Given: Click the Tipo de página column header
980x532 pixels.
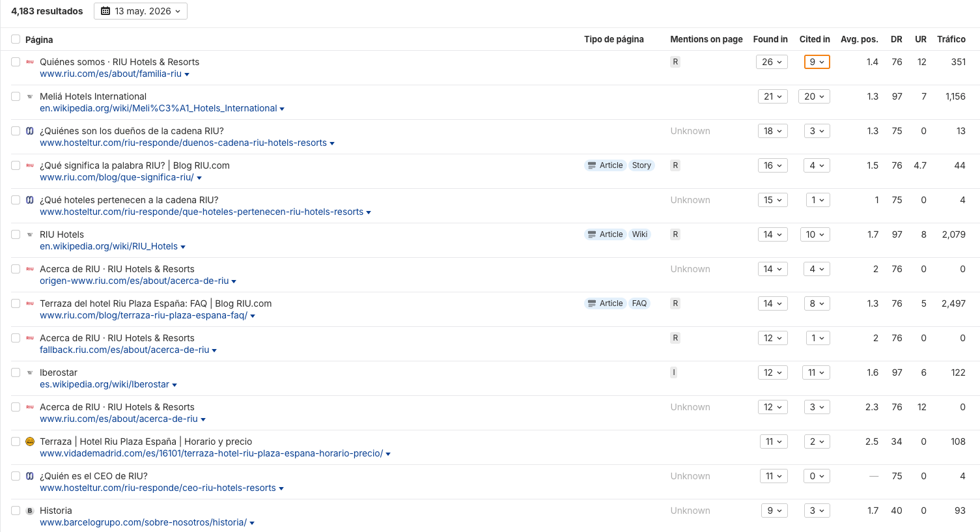Looking at the screenshot, I should pyautogui.click(x=613, y=39).
